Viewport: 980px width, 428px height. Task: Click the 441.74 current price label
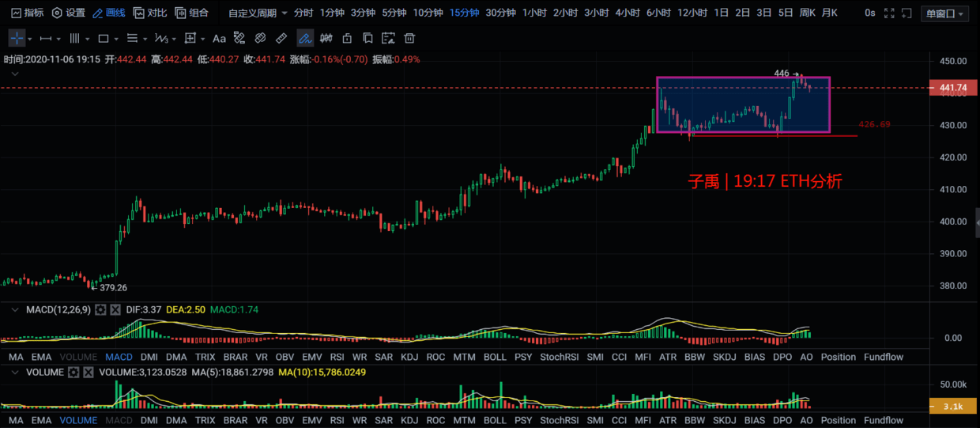(953, 88)
